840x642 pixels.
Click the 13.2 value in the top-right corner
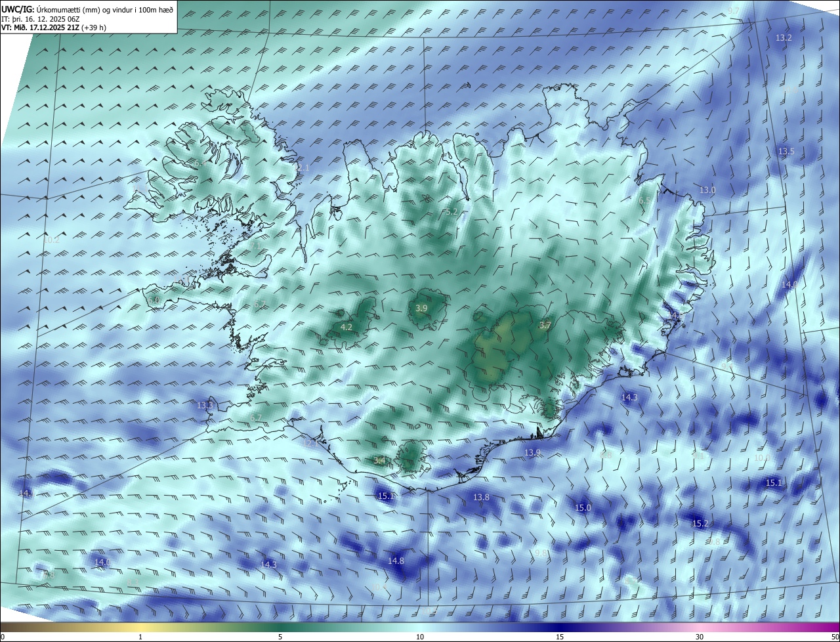tap(784, 38)
